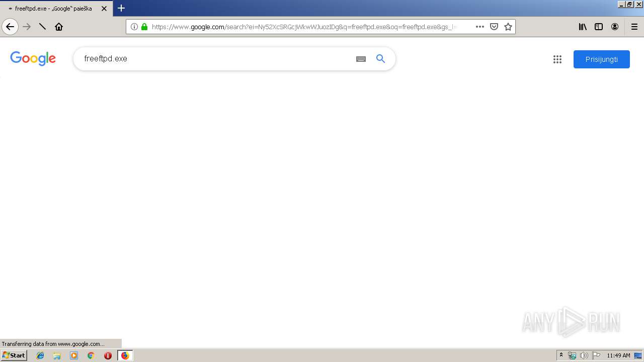Launch Opera from the taskbar

108,355
